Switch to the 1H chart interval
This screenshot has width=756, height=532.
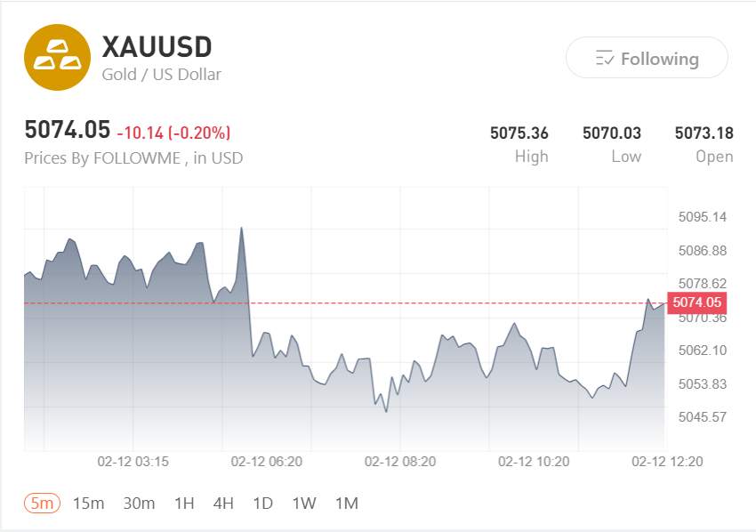183,503
